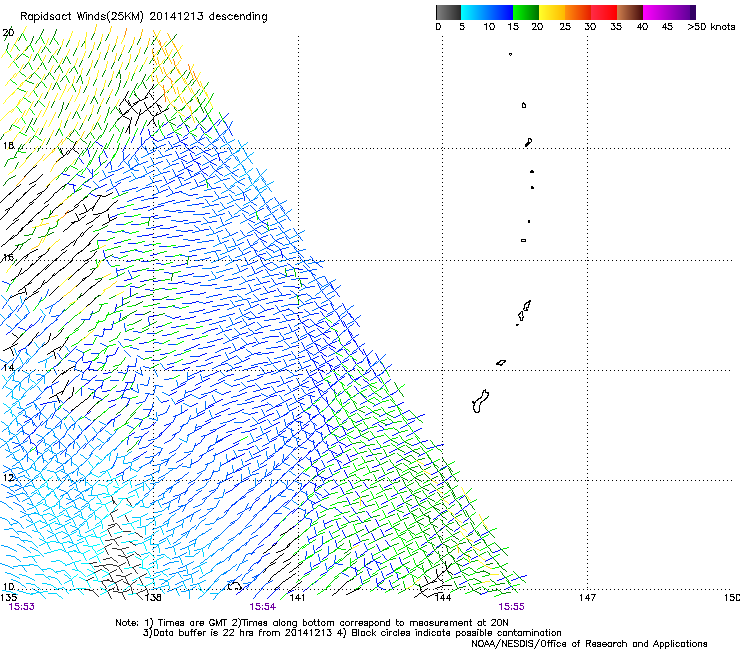Click the purple time label 15:53
Image resolution: width=740 pixels, height=650 pixels.
tap(22, 607)
